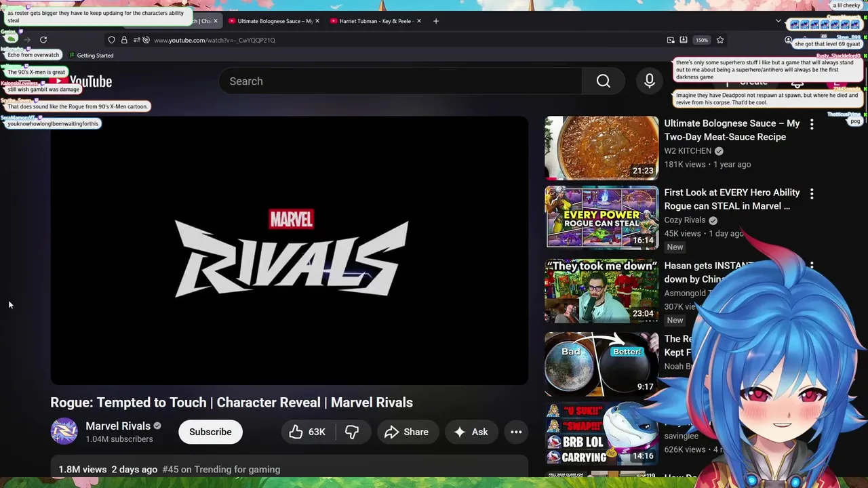868x488 pixels.
Task: Click the YouTube search magnifier button
Action: (604, 81)
